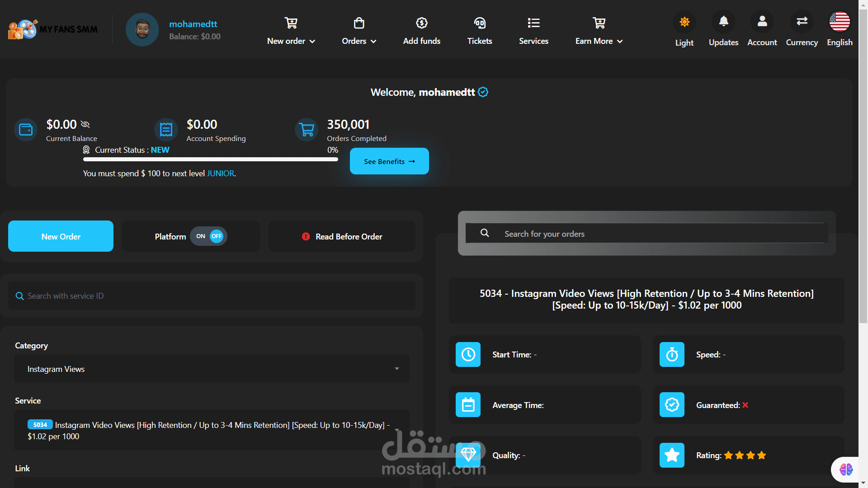
Task: Click the Add funds dollar icon
Action: pos(421,23)
